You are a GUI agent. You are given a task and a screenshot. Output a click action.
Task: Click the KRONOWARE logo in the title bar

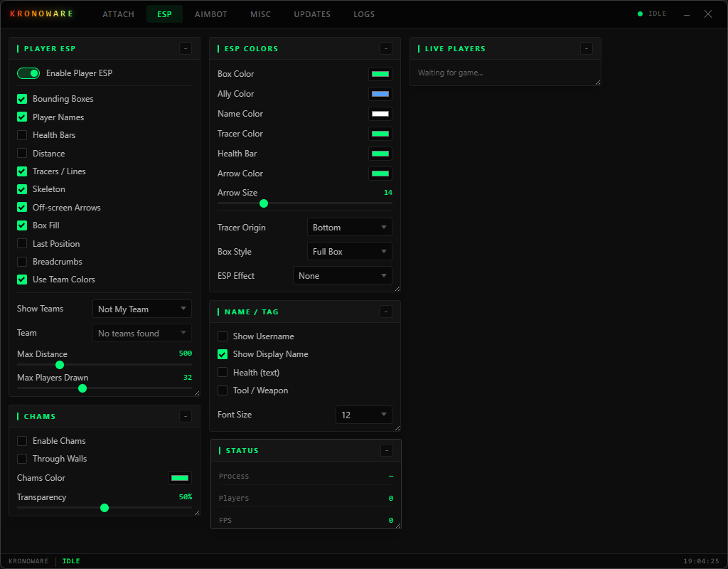[x=41, y=14]
